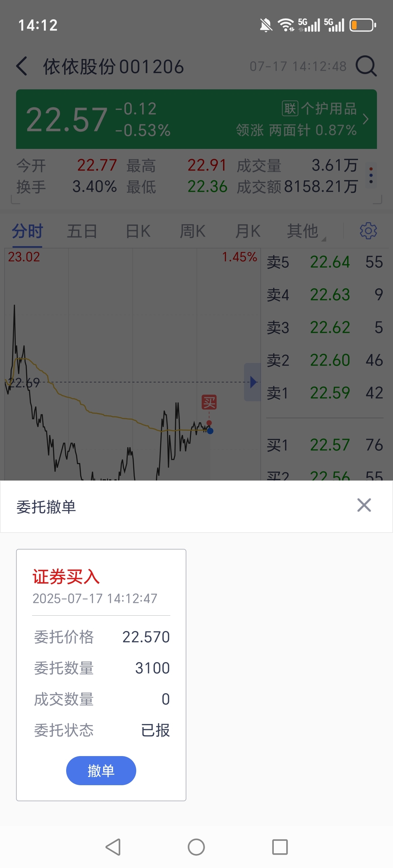Select the 周K tab
The height and width of the screenshot is (868, 393).
pos(193,231)
